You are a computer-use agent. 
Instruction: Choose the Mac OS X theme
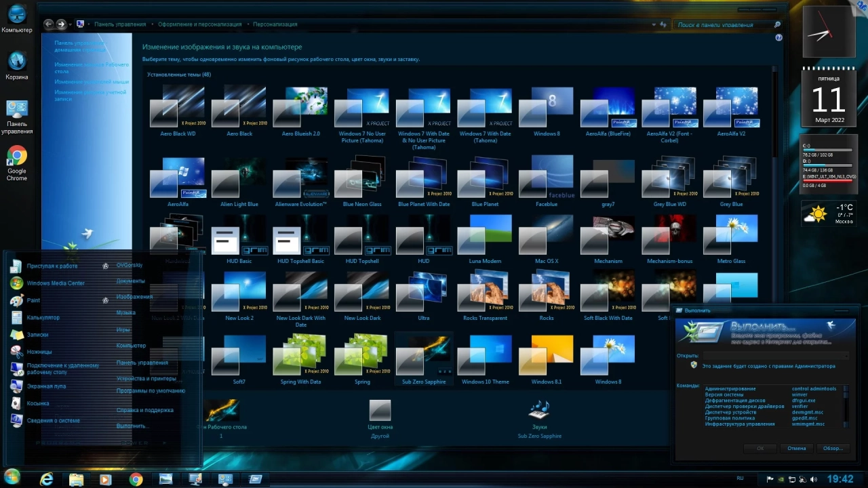click(x=547, y=237)
